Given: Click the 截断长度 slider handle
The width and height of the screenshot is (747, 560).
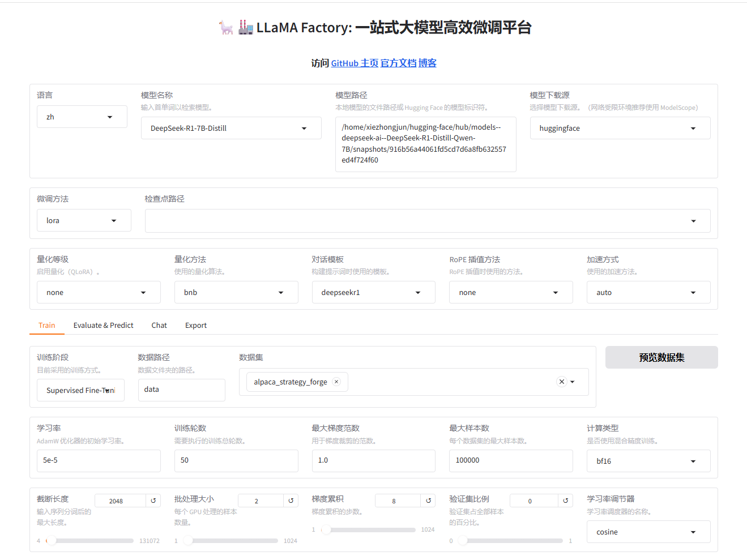Looking at the screenshot, I should [52, 540].
